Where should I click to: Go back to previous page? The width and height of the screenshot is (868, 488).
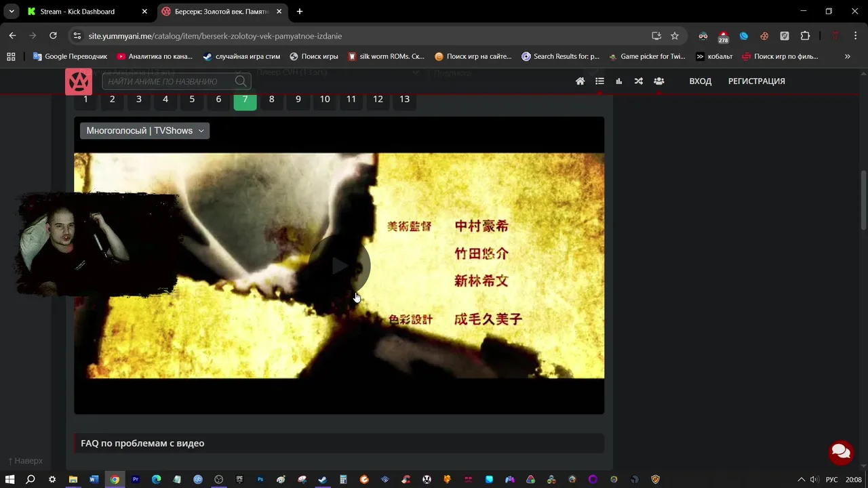tap(12, 36)
